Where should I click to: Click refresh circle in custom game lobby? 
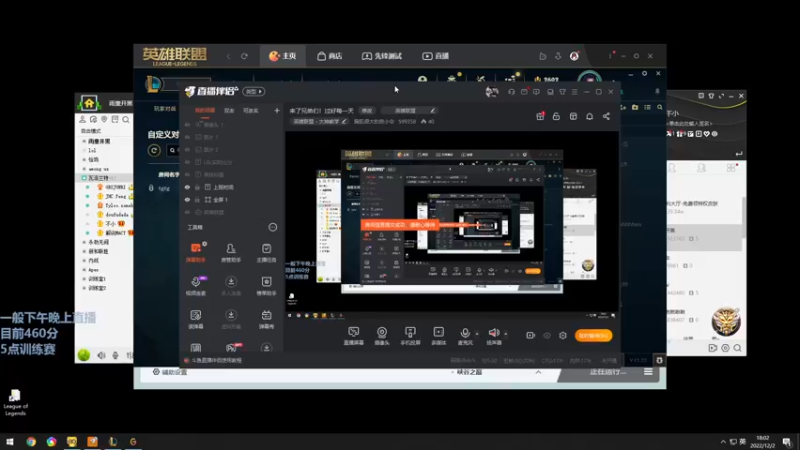[x=154, y=150]
